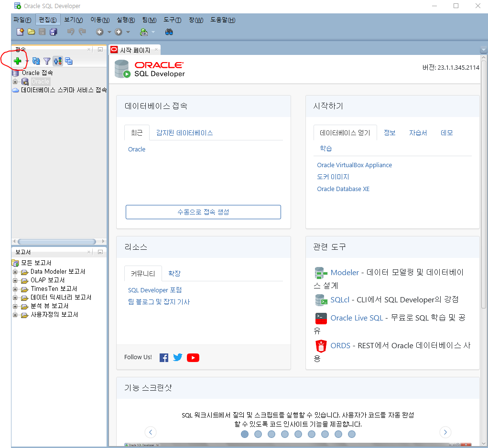The width and height of the screenshot is (488, 448).
Task: Open a file using the folder toolbar icon
Action: pyautogui.click(x=31, y=32)
